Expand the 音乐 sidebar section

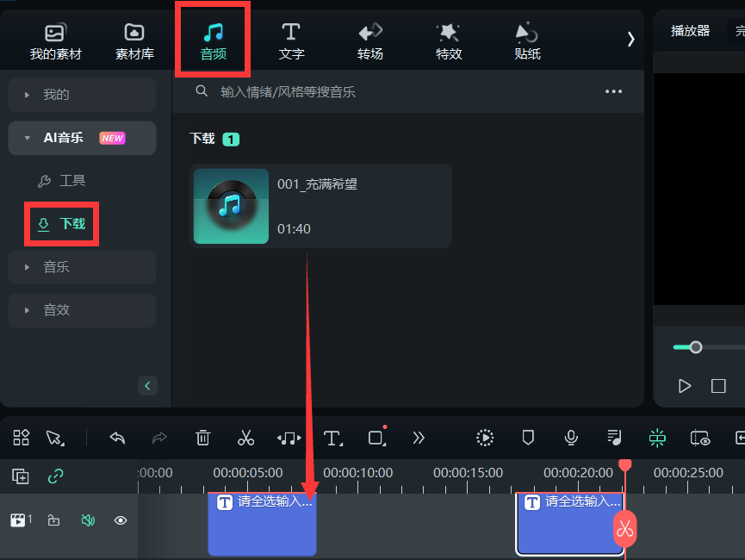pyautogui.click(x=82, y=267)
